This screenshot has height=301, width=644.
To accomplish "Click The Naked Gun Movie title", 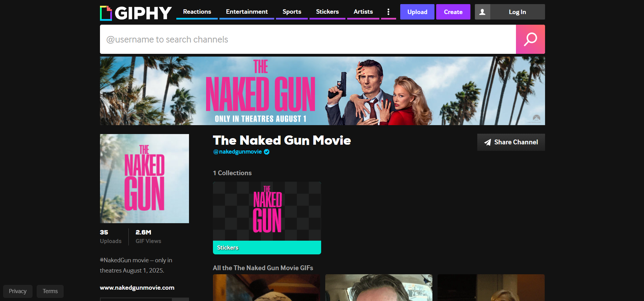I will pyautogui.click(x=282, y=140).
